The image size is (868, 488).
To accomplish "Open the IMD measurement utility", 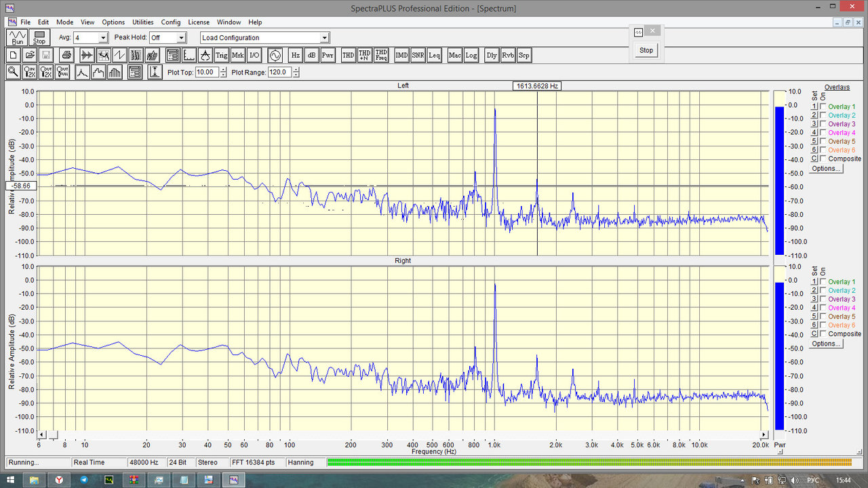I will coord(401,55).
